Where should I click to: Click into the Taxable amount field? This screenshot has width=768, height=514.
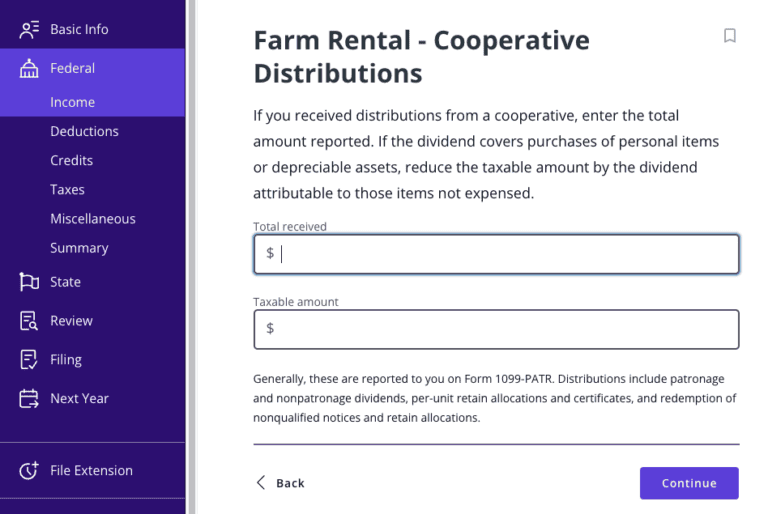click(x=505, y=329)
